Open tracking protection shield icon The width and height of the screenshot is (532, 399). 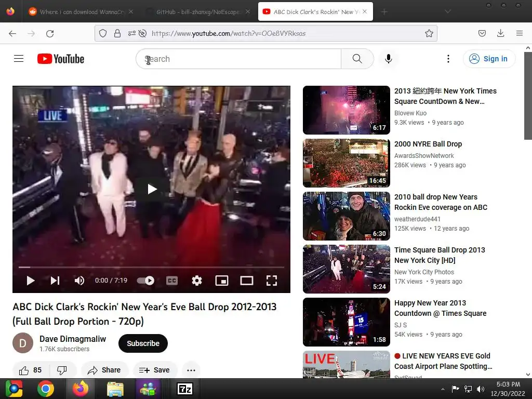coord(103,33)
